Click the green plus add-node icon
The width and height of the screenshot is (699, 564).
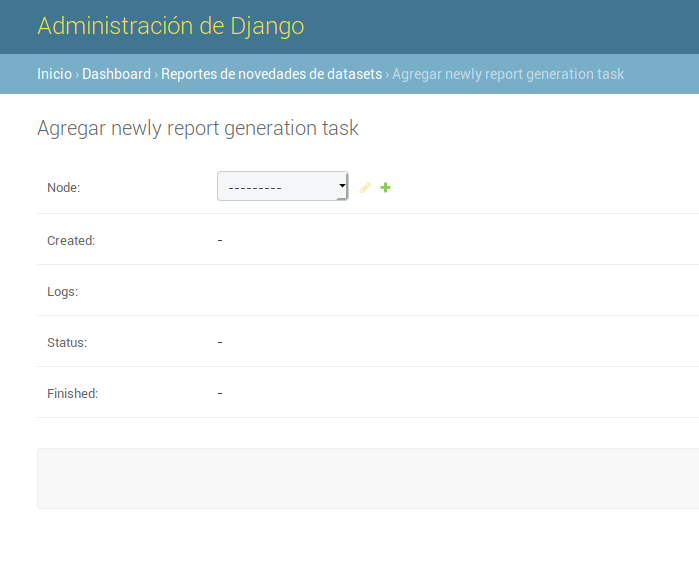pyautogui.click(x=386, y=188)
